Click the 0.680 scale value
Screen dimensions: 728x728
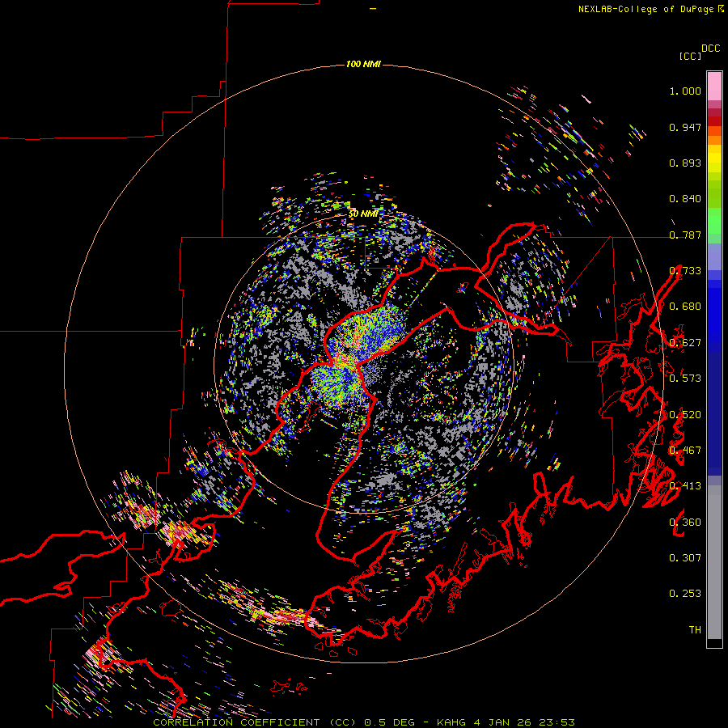[x=685, y=307]
